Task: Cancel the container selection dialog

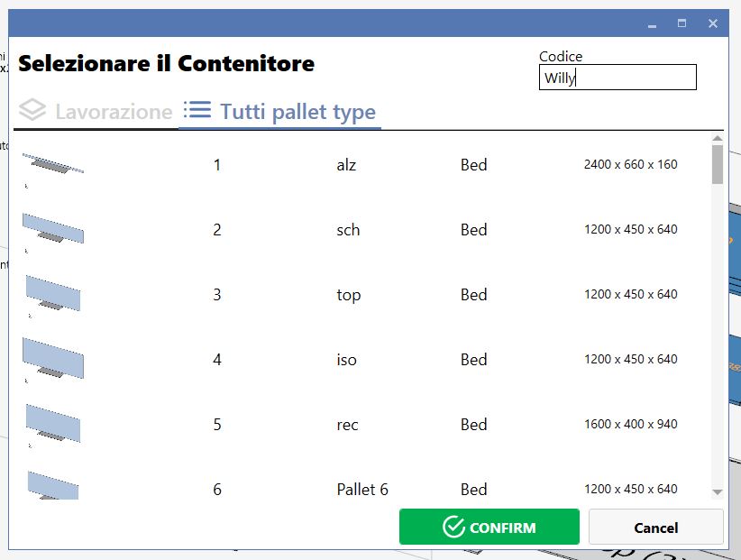Action: point(656,527)
